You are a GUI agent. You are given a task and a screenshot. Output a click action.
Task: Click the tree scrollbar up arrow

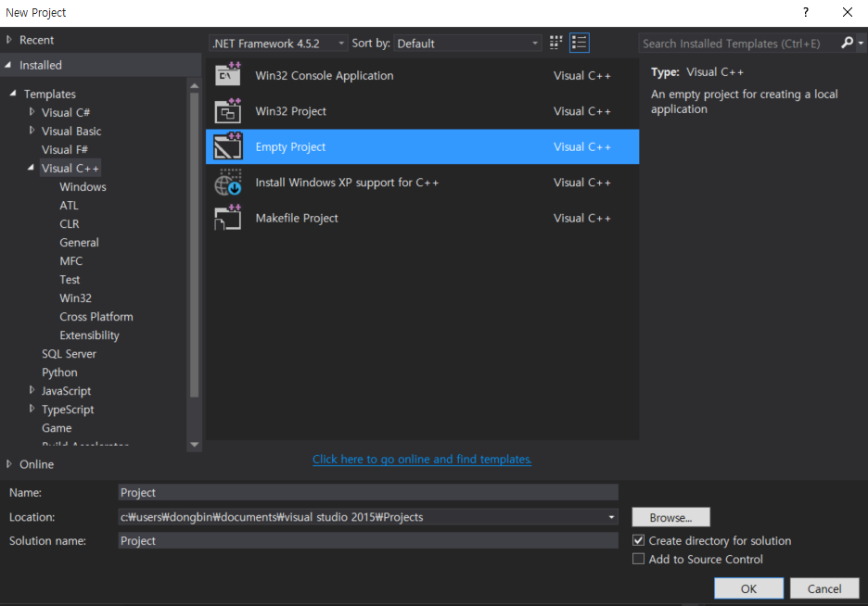tap(194, 85)
